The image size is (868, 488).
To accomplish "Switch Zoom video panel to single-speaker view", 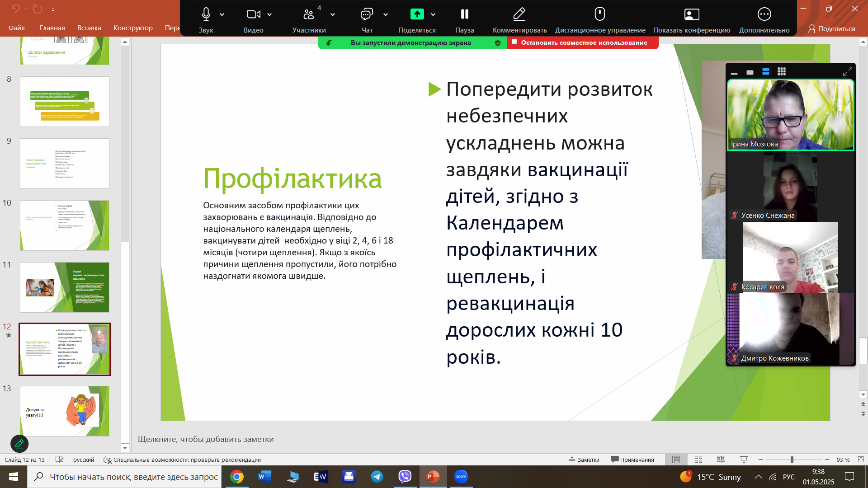I will click(750, 72).
